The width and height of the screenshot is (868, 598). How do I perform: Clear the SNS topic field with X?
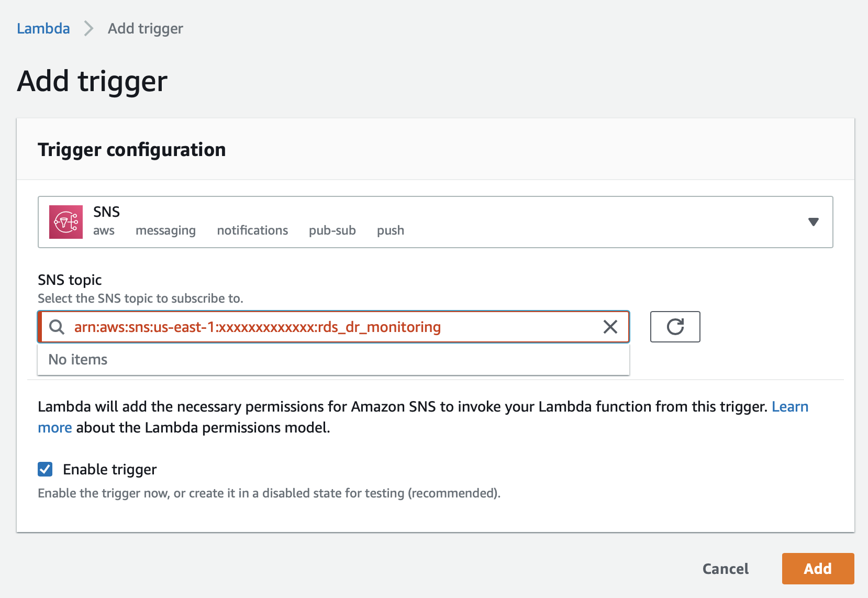point(610,327)
